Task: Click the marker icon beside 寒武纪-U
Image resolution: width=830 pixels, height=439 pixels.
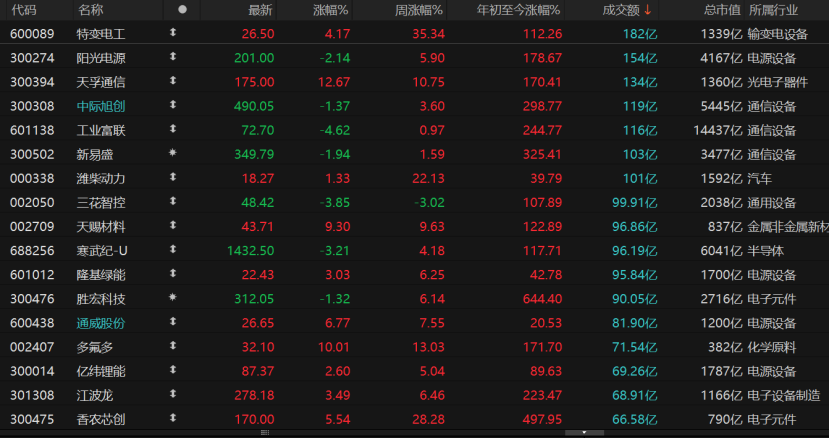Action: point(173,250)
